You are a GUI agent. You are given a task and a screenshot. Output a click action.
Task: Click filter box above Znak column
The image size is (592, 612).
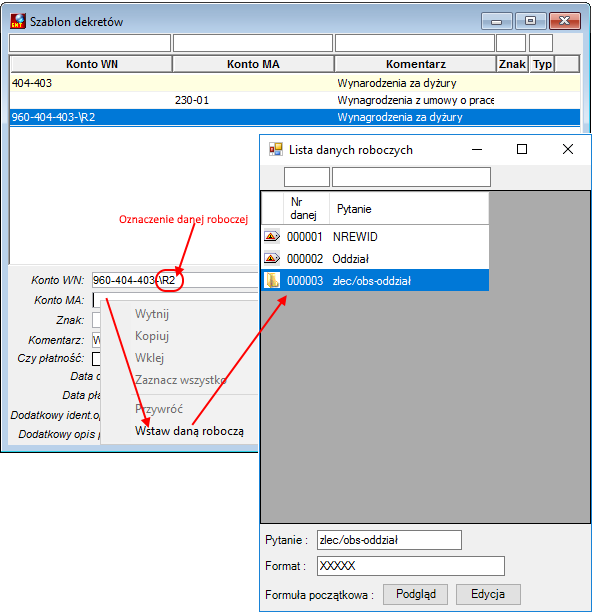(x=511, y=43)
